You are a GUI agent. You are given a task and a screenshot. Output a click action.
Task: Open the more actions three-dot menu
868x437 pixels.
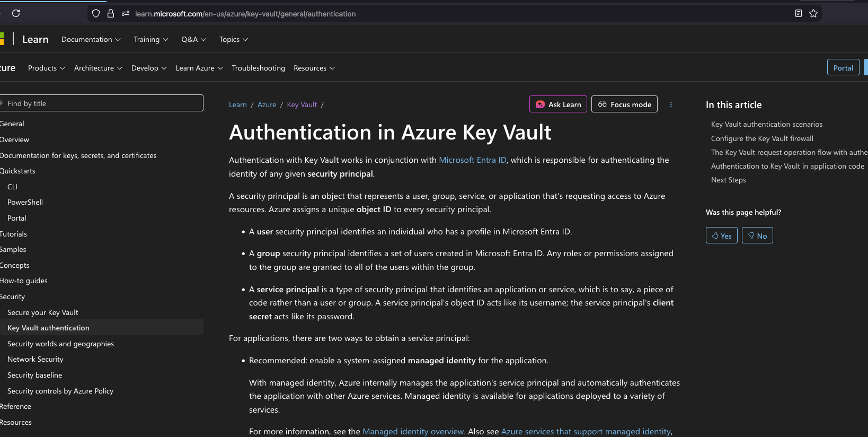[671, 104]
